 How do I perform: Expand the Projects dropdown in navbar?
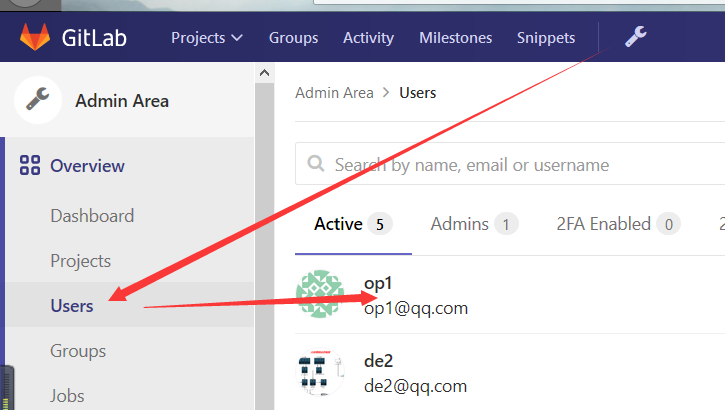point(207,37)
